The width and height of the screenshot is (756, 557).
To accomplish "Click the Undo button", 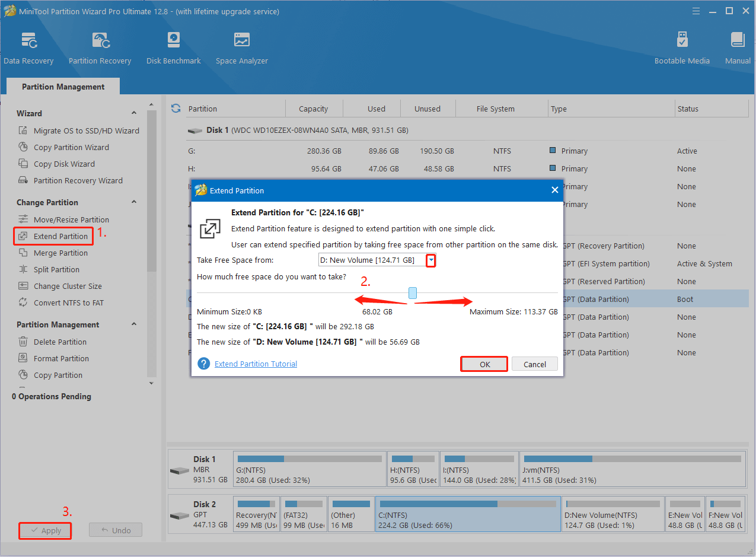I will coord(116,530).
